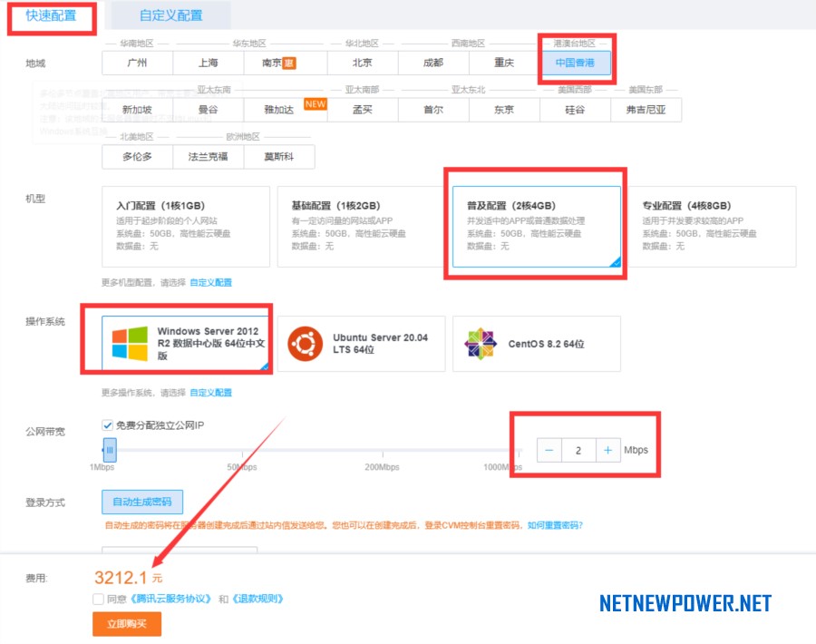Click the bandwidth value input field

[578, 450]
